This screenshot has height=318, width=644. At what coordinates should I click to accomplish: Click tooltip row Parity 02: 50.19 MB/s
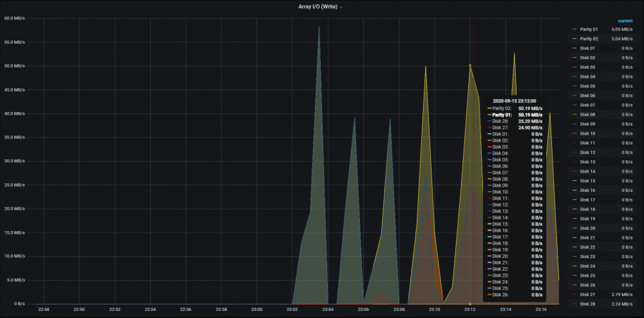(515, 108)
